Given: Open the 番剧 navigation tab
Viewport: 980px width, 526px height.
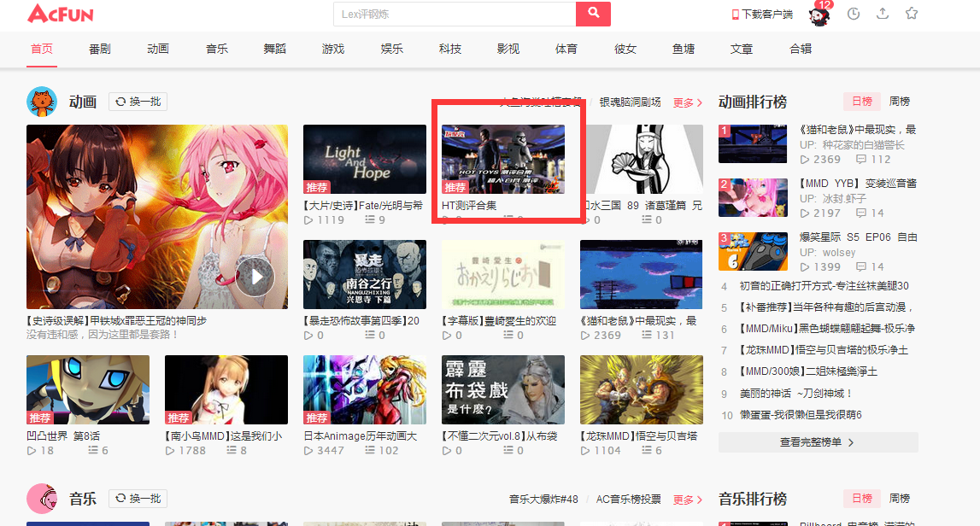Looking at the screenshot, I should 100,49.
